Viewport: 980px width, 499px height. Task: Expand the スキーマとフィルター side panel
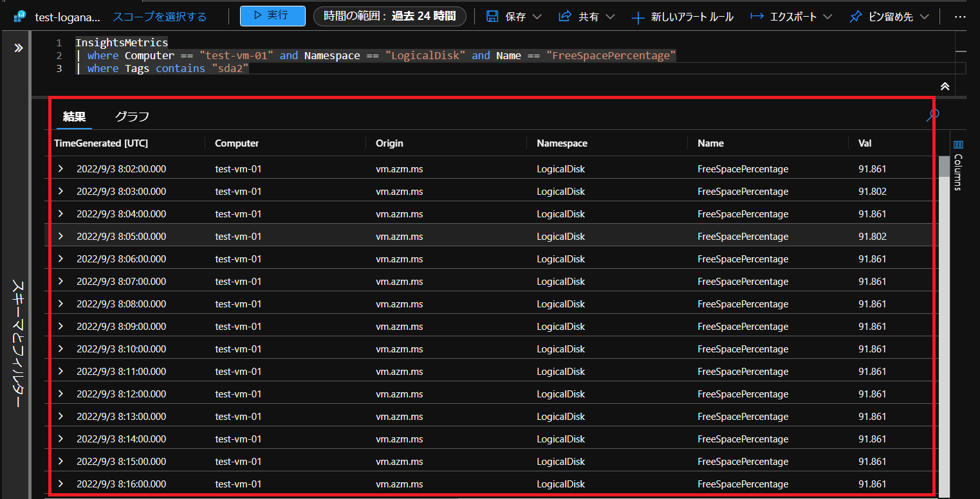point(18,48)
